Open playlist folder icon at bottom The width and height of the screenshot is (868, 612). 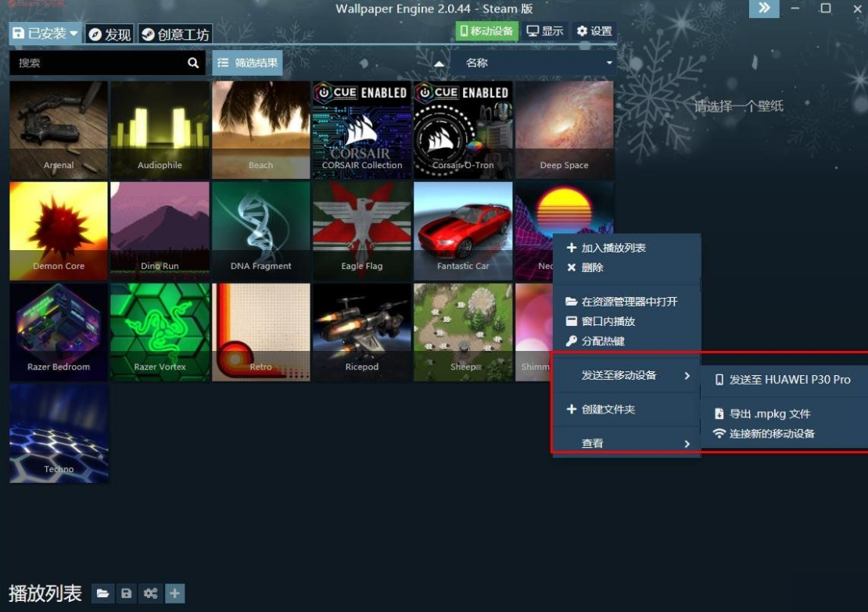pos(102,593)
